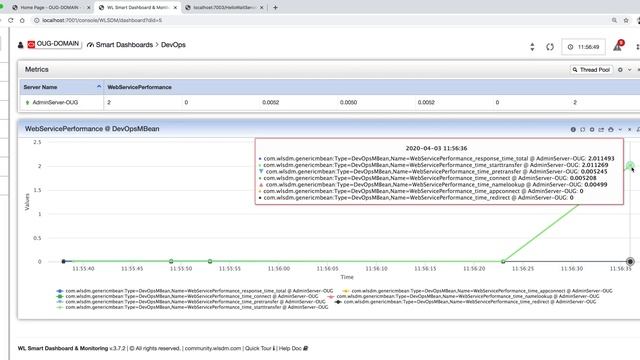Click the highlighted green point at value 2
This screenshot has width=640, height=360.
pos(630,165)
